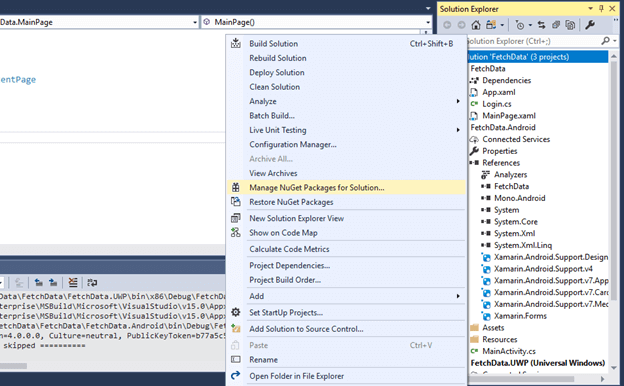This screenshot has width=624, height=386.
Task: Click the Solution Explorer vertical scrollbar
Action: tap(614, 211)
